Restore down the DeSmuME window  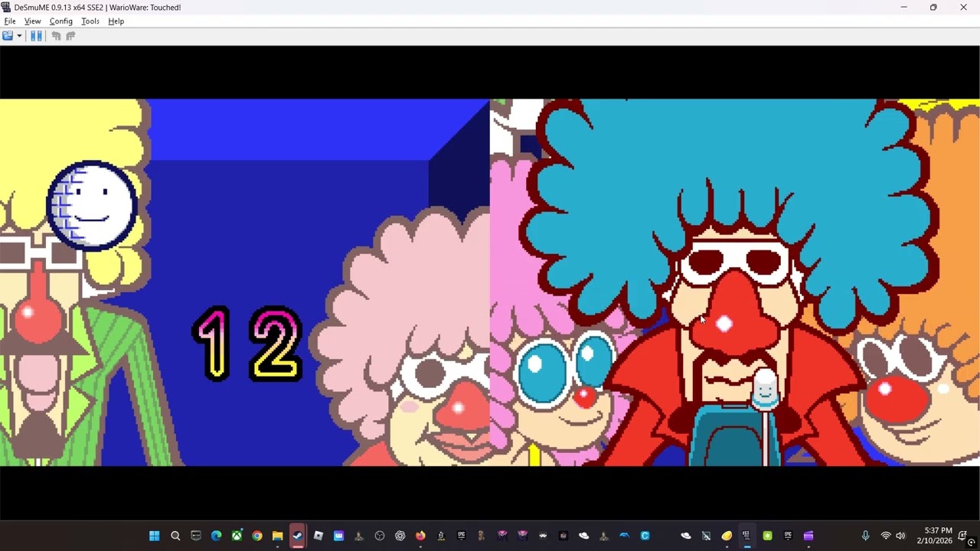933,7
